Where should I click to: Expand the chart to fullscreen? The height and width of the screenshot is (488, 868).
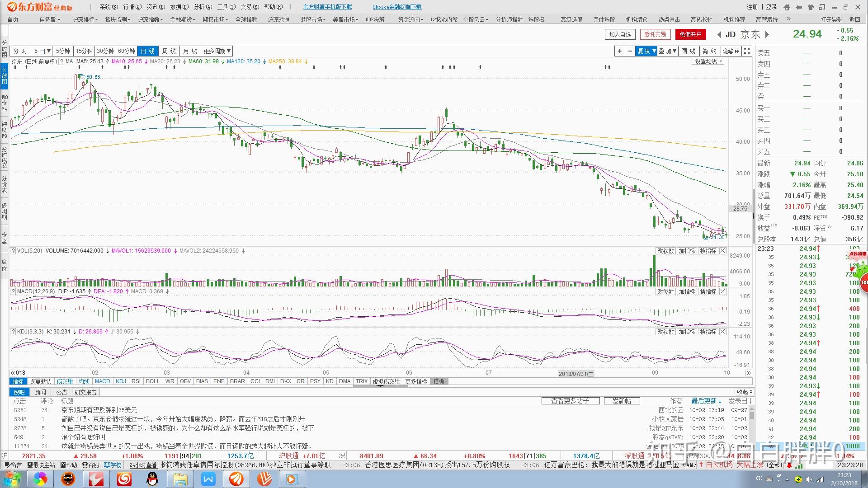[747, 51]
